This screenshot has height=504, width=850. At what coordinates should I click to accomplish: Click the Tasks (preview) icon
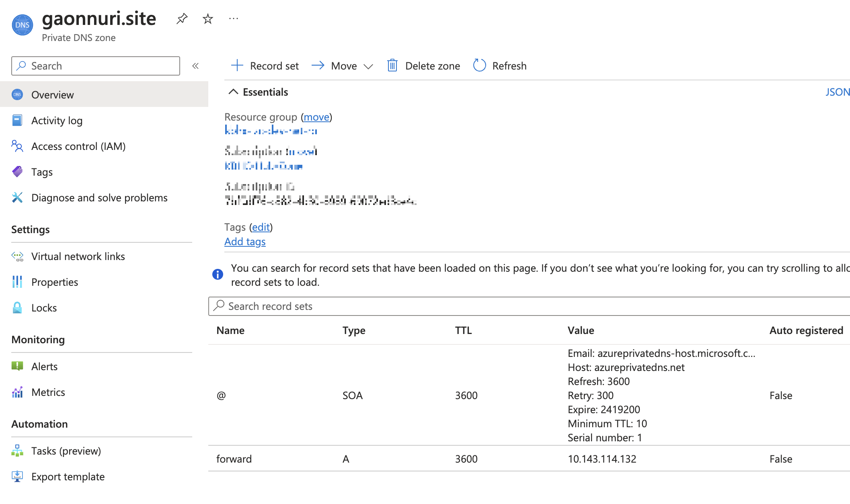point(17,451)
